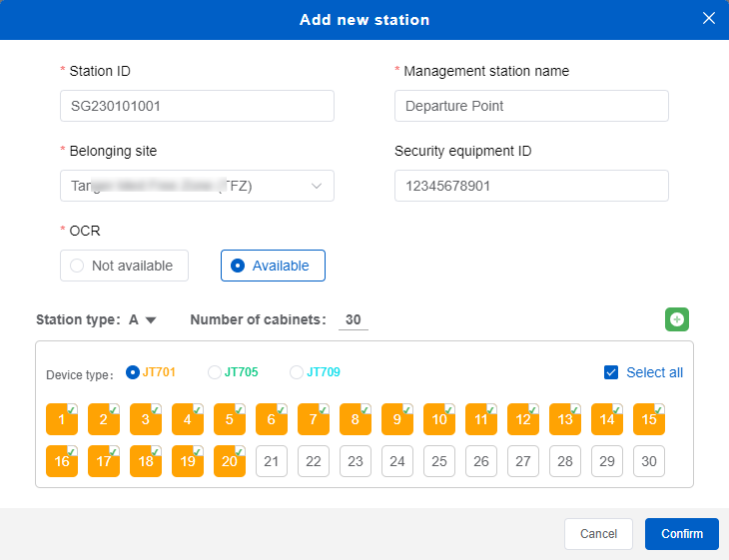Viewport: 729px width, 560px height.
Task: Expand the Station type A dropdown arrow
Action: click(x=150, y=320)
